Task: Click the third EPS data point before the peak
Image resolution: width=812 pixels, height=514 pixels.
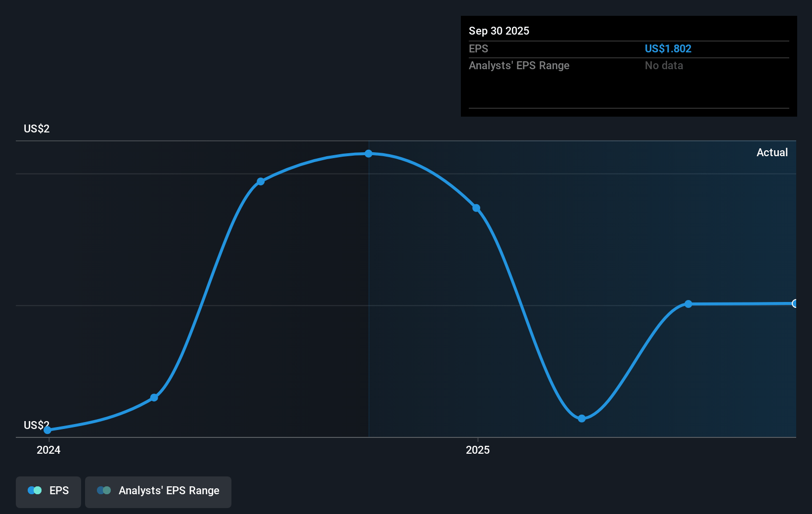Action: 261,181
